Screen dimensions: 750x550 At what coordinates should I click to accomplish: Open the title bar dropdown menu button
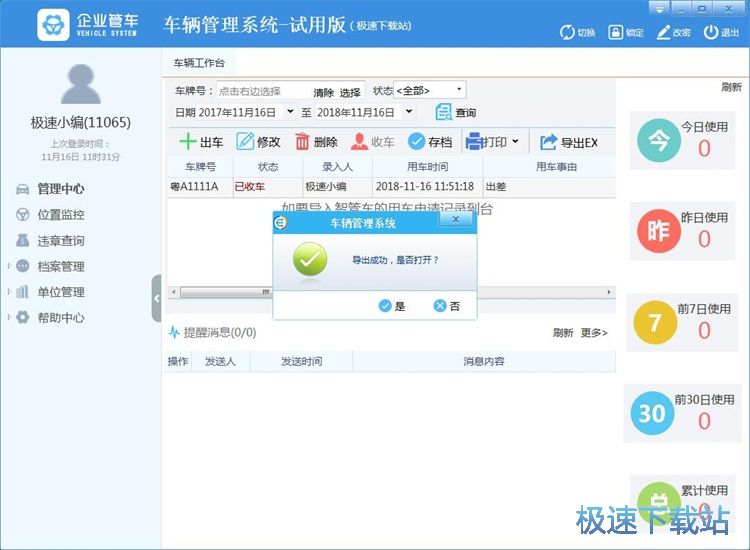[659, 9]
